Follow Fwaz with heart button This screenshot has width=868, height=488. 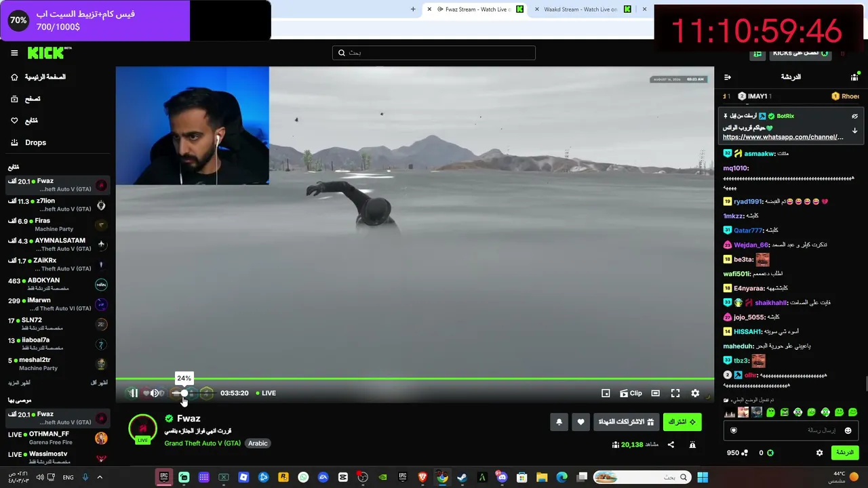580,422
